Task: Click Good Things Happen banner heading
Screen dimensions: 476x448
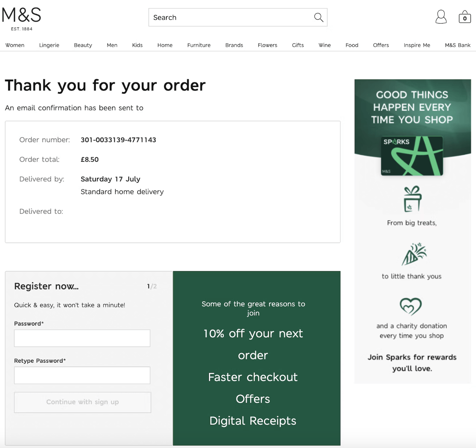Action: pos(412,107)
